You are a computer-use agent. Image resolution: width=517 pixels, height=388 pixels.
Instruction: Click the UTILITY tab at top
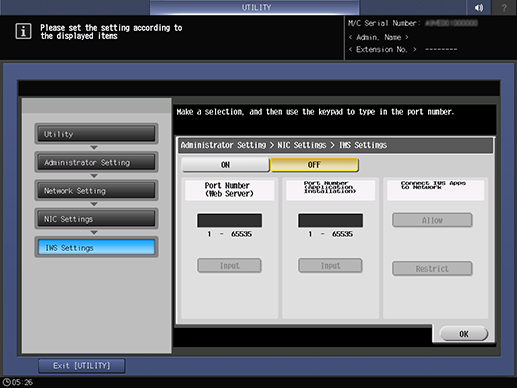[255, 7]
